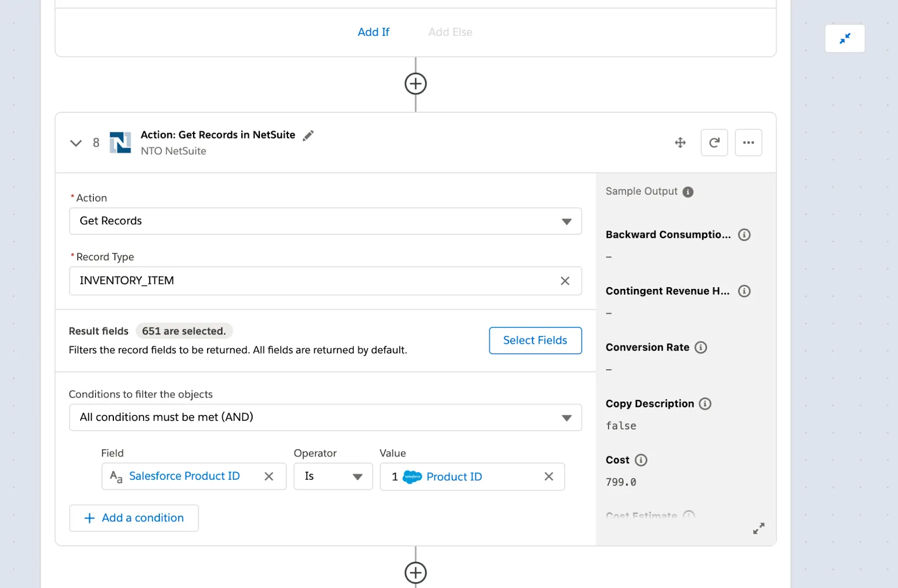Collapse step 8 using its chevron

(x=76, y=143)
